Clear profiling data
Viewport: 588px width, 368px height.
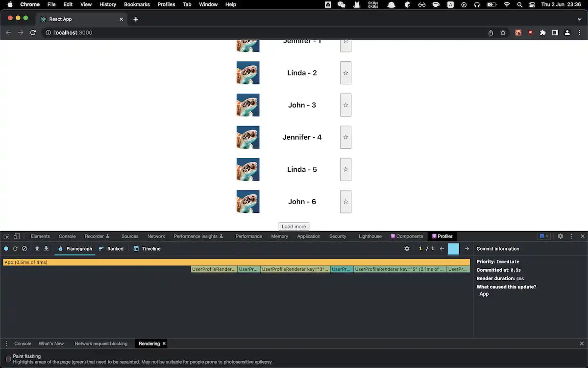tap(24, 249)
